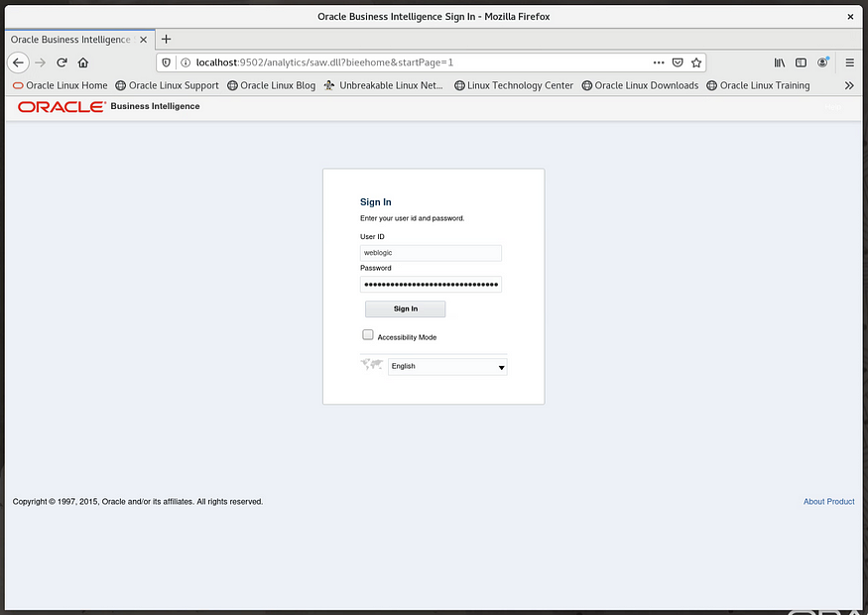Close the Oracle Business Intelligence tab
The width and height of the screenshot is (868, 615).
point(144,40)
